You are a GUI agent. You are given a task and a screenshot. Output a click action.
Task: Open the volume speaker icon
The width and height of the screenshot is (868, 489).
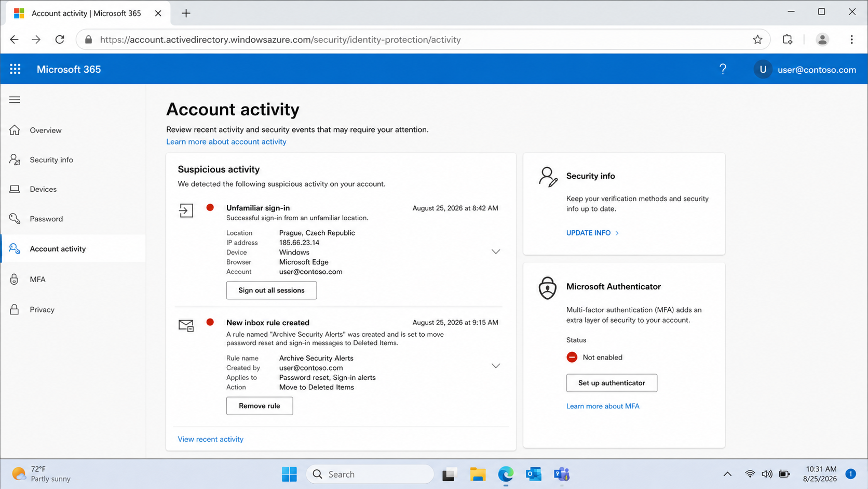767,474
